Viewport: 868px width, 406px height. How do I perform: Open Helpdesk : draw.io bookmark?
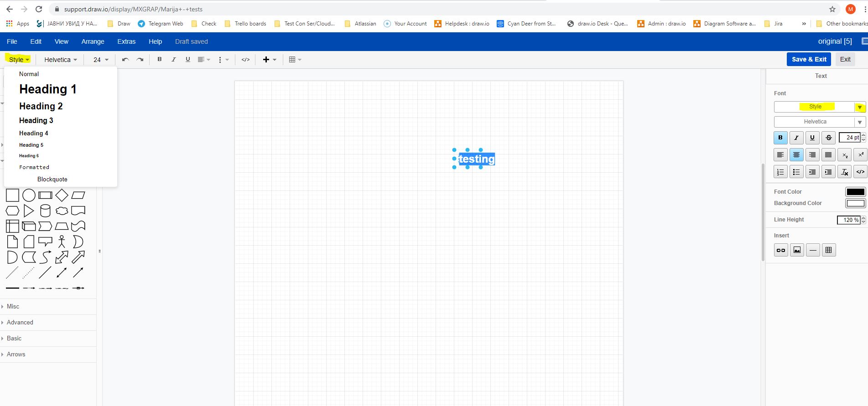(x=462, y=24)
